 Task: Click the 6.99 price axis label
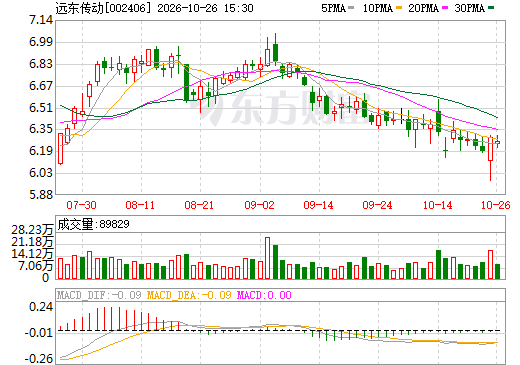coord(41,42)
